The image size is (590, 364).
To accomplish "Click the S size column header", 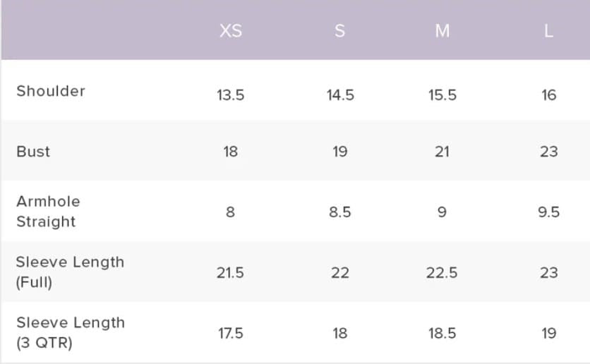I will pos(339,32).
